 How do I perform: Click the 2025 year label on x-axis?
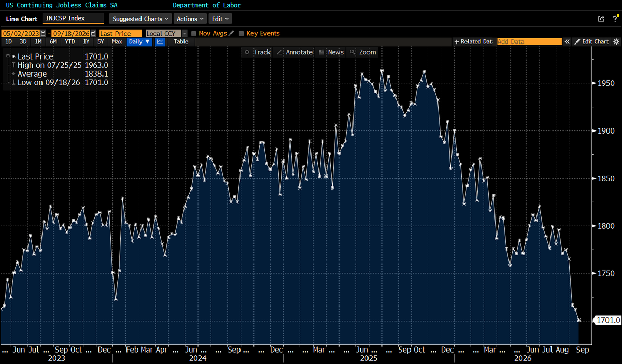(x=369, y=358)
